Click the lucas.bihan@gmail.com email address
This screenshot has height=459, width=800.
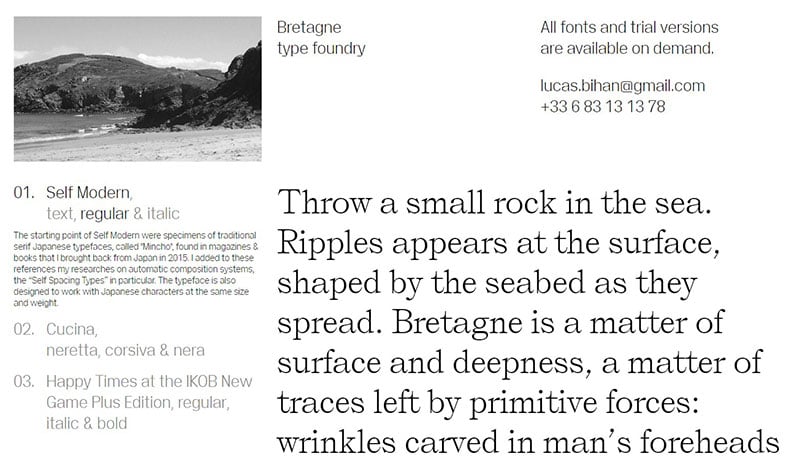[622, 86]
